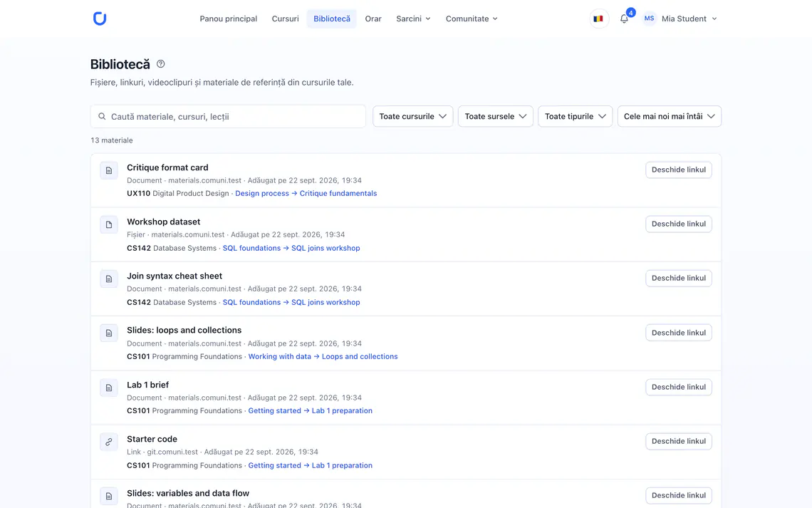Click the Join syntax cheat sheet icon

click(109, 279)
